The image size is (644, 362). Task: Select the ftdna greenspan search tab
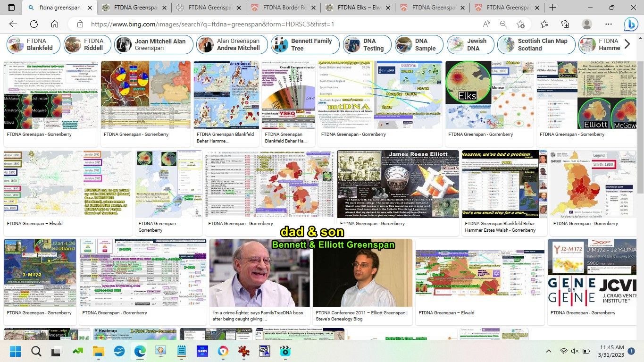pyautogui.click(x=59, y=8)
